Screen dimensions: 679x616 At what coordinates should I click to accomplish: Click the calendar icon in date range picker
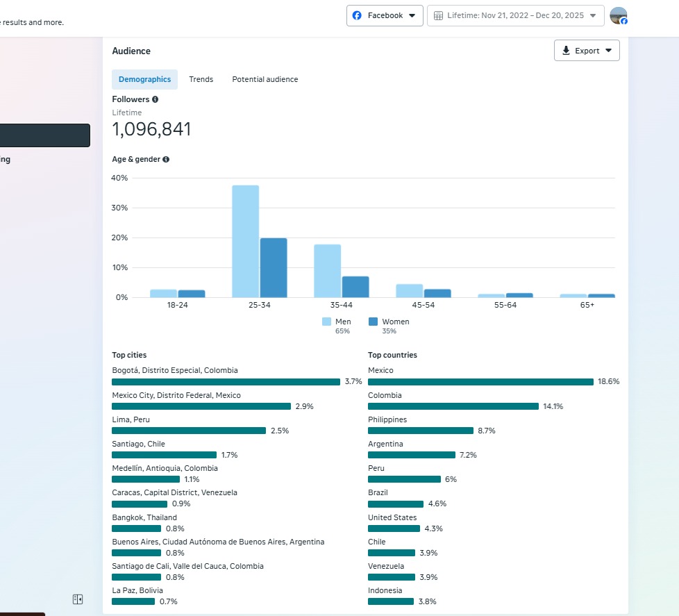(438, 15)
